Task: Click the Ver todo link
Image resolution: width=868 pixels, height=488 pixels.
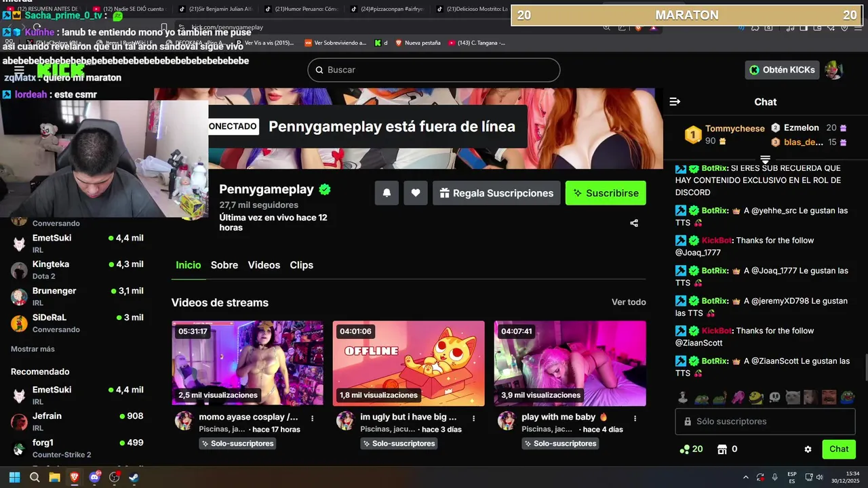Action: tap(629, 302)
